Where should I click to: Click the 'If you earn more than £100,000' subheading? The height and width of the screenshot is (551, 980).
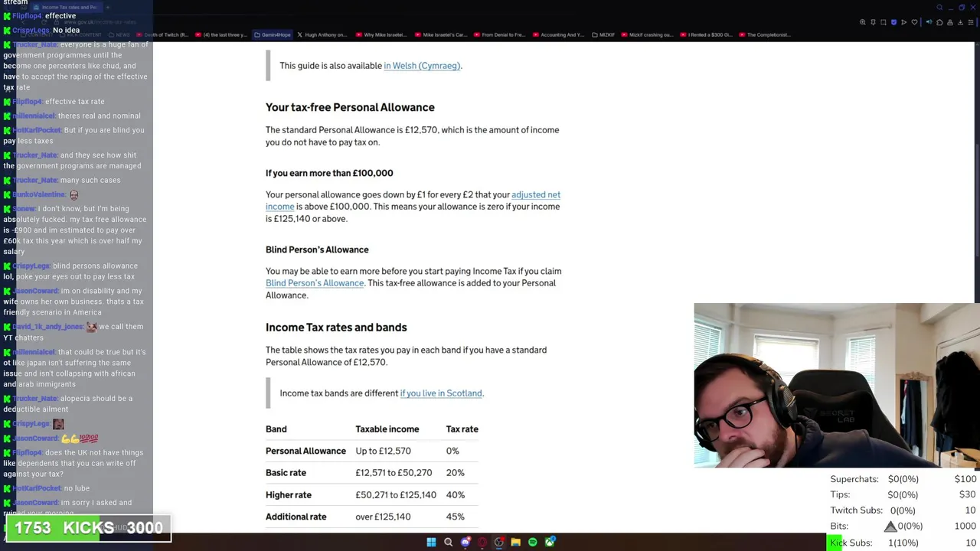329,173
